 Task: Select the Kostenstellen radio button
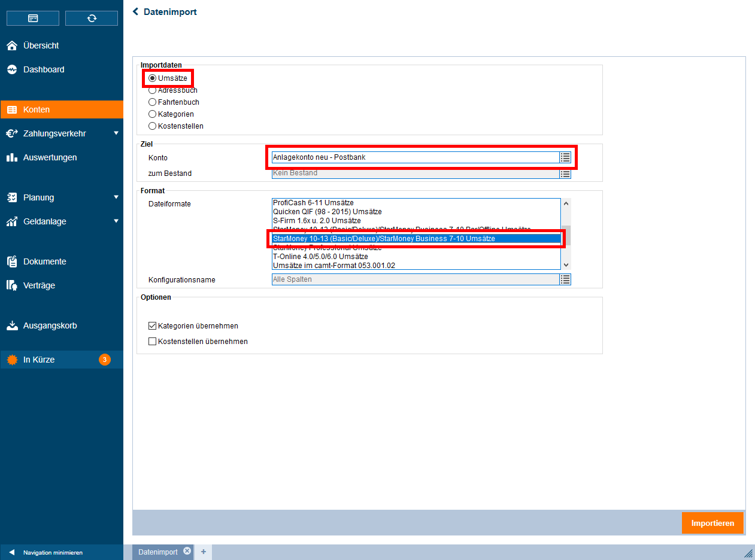click(x=152, y=126)
